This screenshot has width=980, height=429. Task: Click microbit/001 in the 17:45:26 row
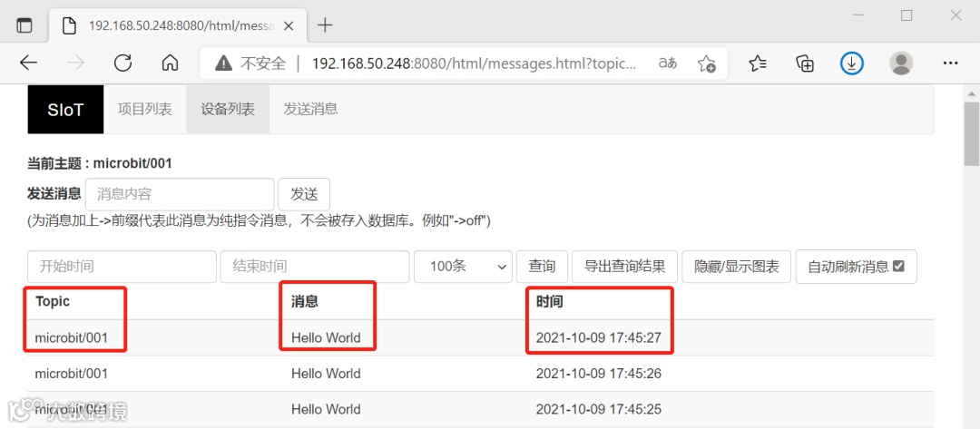tap(72, 374)
